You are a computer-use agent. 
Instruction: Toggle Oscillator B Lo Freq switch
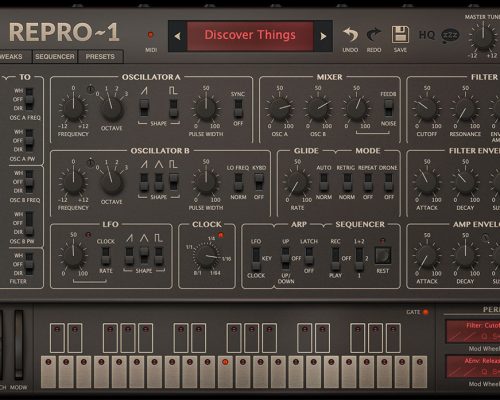pyautogui.click(x=238, y=182)
